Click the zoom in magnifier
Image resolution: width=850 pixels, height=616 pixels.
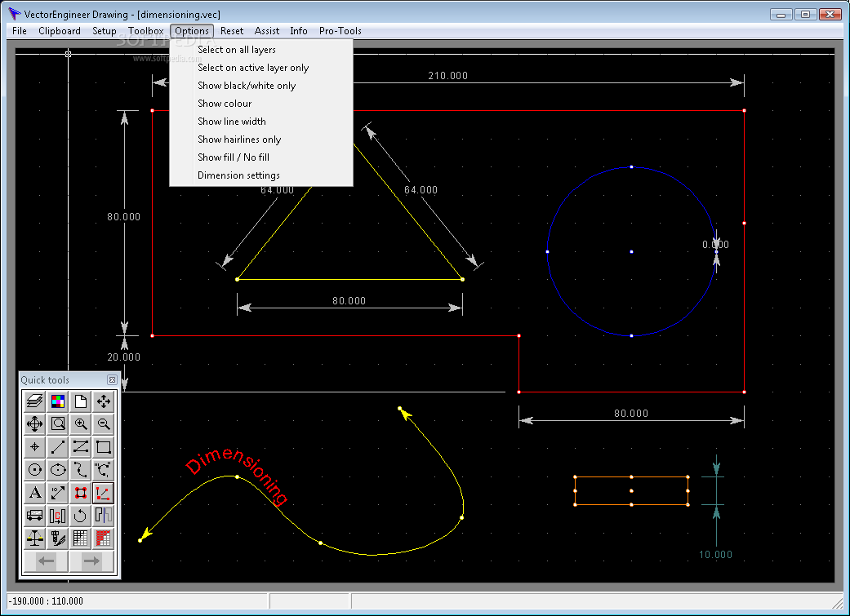coord(80,423)
